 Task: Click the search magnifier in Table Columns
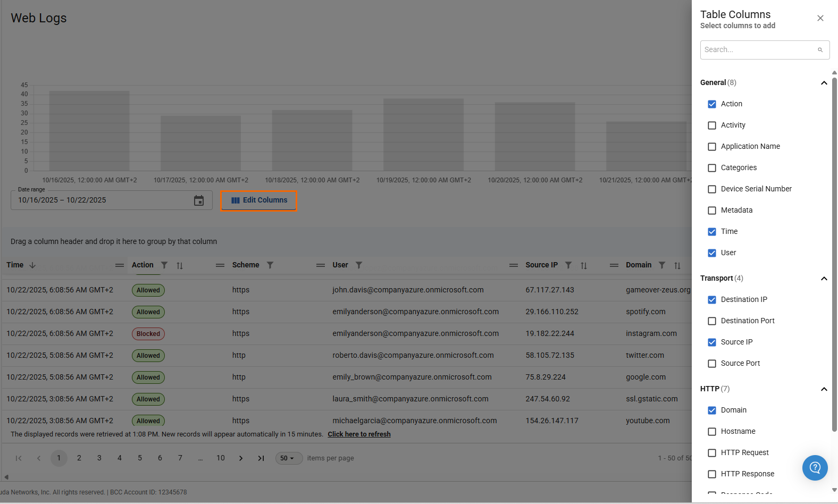(820, 50)
